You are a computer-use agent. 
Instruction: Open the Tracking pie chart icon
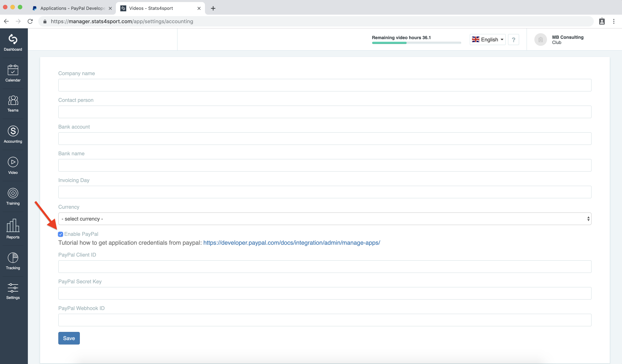pyautogui.click(x=13, y=258)
